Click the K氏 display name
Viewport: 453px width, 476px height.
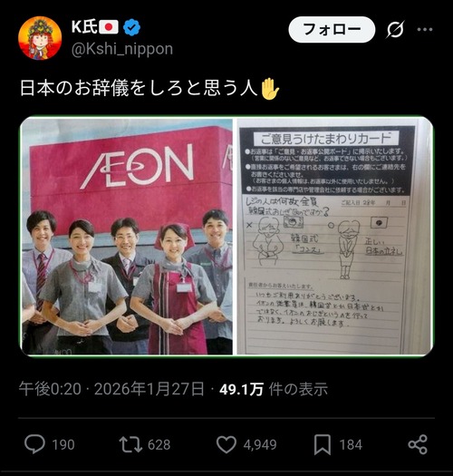[x=84, y=27]
